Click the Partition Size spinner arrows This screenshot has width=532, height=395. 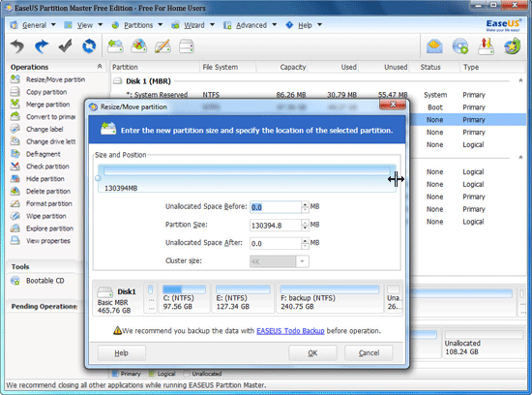click(x=305, y=225)
